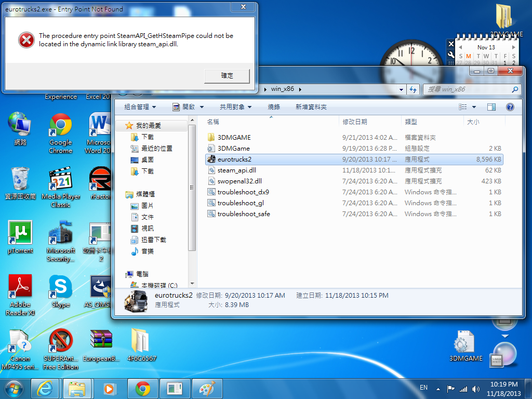Sort files by 大小 column header
The height and width of the screenshot is (399, 532).
tap(473, 122)
